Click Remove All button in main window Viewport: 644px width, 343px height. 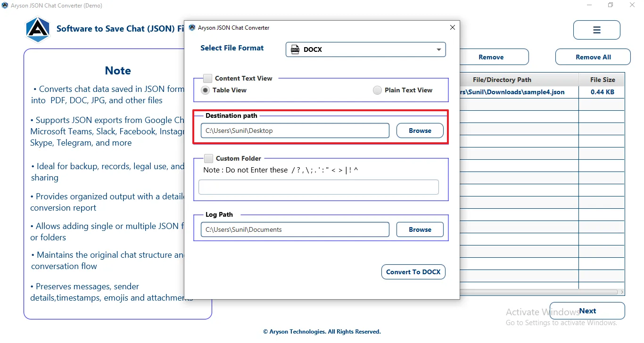tap(593, 57)
